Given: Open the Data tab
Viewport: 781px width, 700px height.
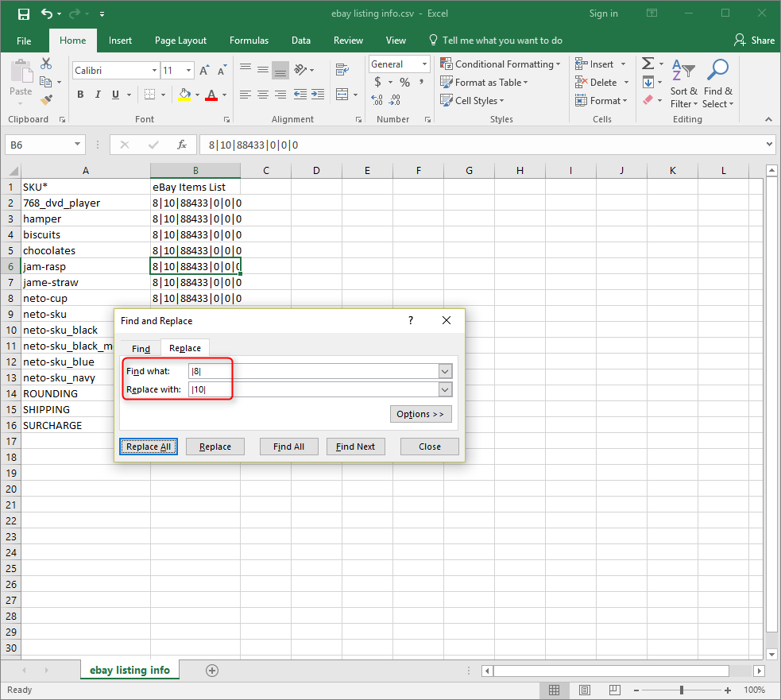Looking at the screenshot, I should click(301, 41).
